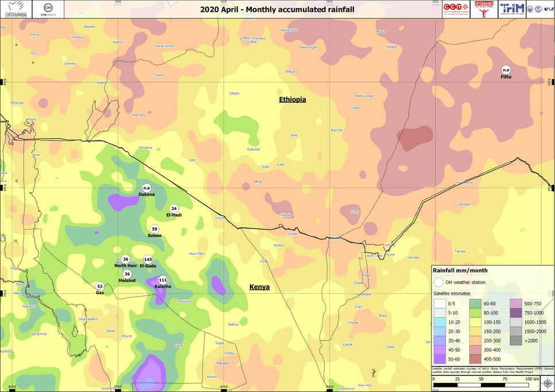Select the Balesa station marker showing 59
The height and width of the screenshot is (392, 555).
(x=153, y=228)
